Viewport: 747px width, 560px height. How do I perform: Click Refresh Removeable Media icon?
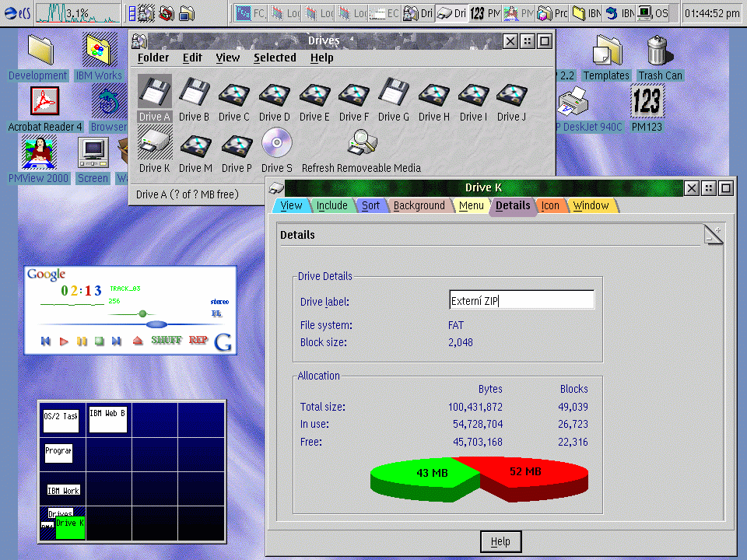pyautogui.click(x=362, y=143)
